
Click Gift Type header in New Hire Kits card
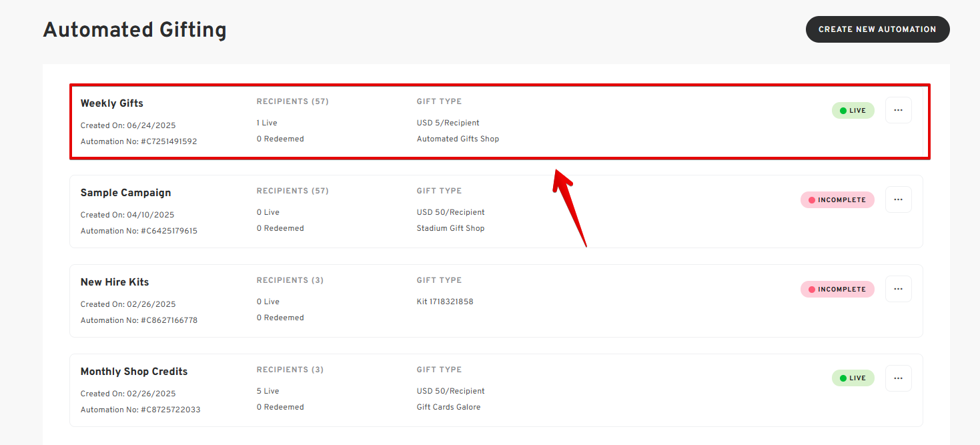coord(439,280)
